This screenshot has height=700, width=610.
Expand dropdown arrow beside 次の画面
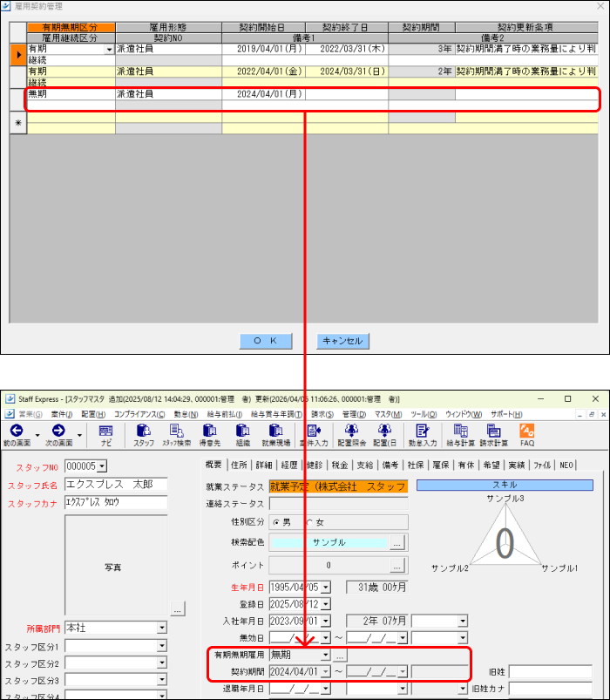[79, 435]
